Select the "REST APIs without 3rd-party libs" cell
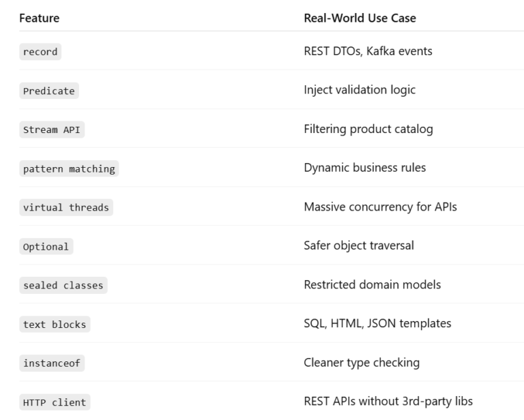This screenshot has width=524, height=420. pyautogui.click(x=388, y=401)
